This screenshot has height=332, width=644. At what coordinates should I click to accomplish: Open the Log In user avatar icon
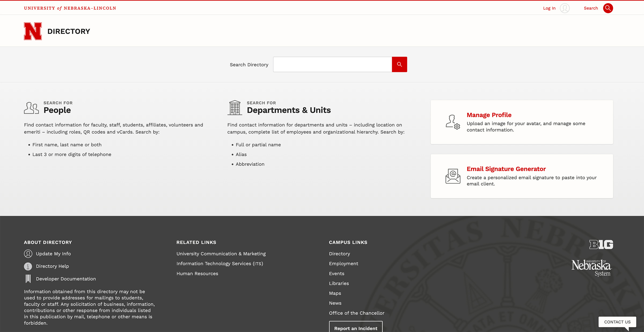(x=565, y=8)
